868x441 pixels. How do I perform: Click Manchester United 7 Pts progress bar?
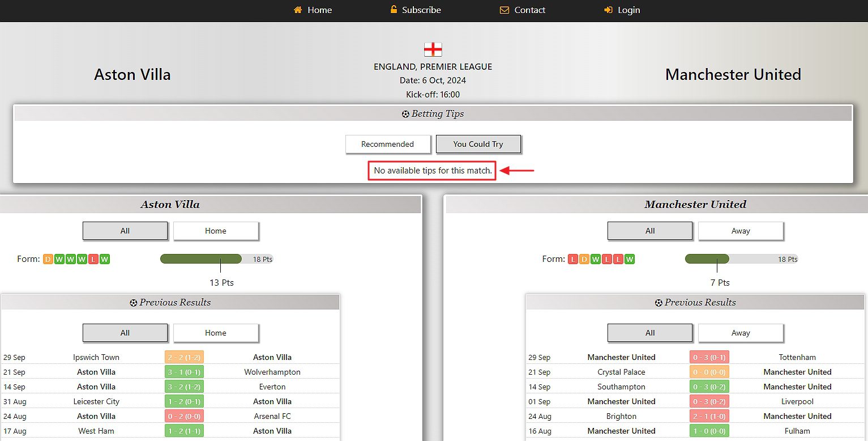pyautogui.click(x=742, y=259)
